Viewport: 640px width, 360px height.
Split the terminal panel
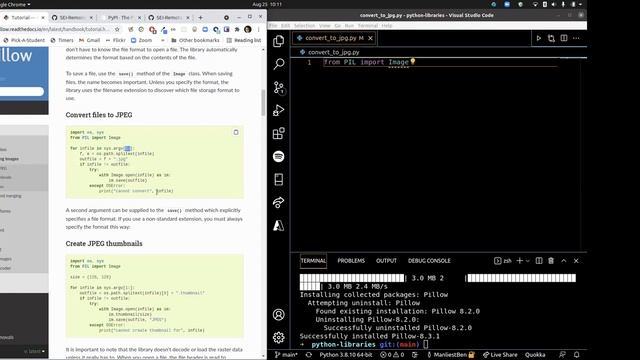point(539,260)
